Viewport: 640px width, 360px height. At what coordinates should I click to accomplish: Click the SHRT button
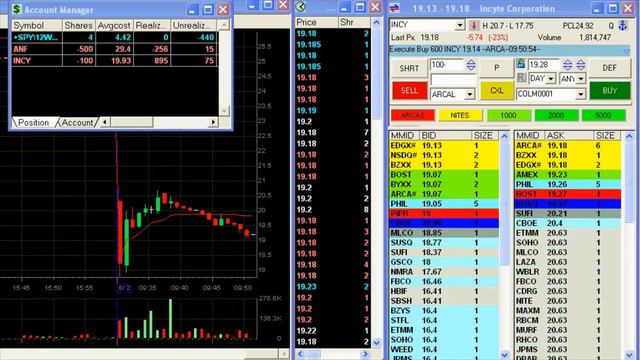tap(409, 68)
